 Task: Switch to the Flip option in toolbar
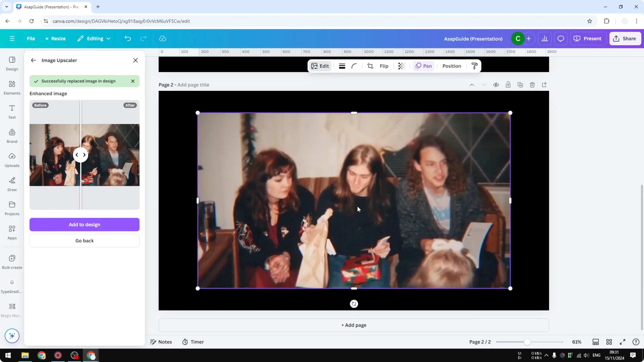384,66
